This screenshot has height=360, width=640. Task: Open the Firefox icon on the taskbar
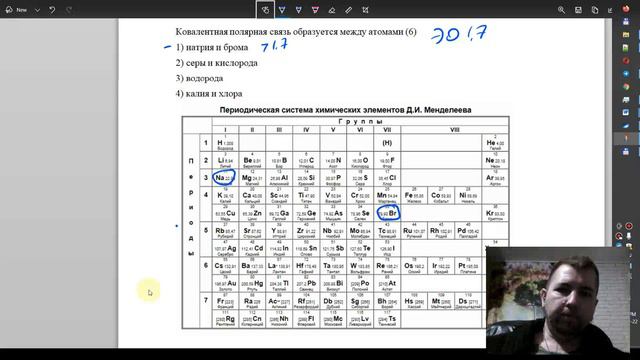(x=626, y=9)
